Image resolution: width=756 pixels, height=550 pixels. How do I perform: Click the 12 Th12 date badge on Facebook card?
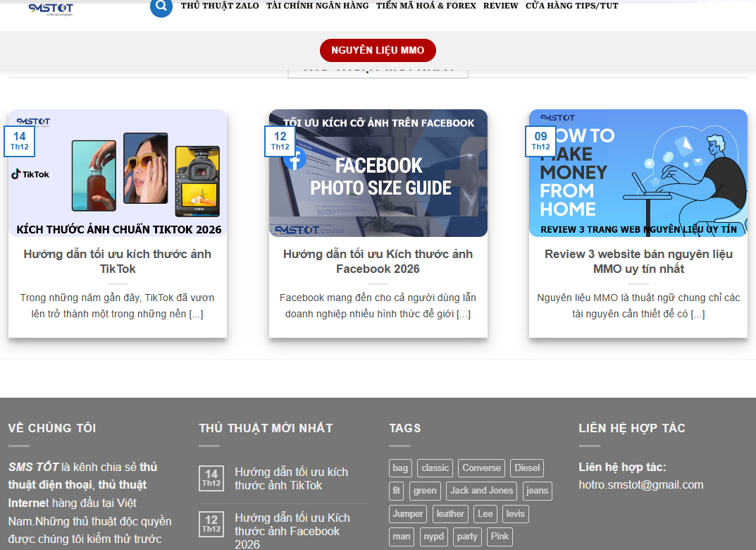point(280,141)
